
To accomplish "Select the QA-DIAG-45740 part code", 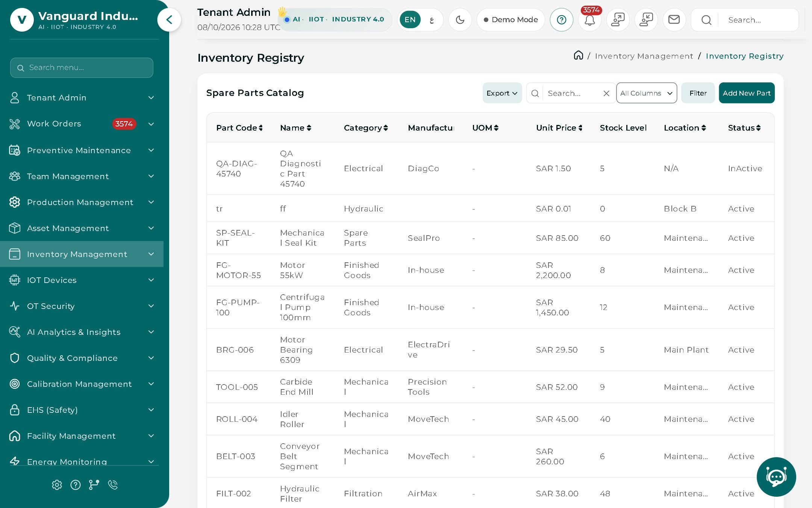I will 236,169.
